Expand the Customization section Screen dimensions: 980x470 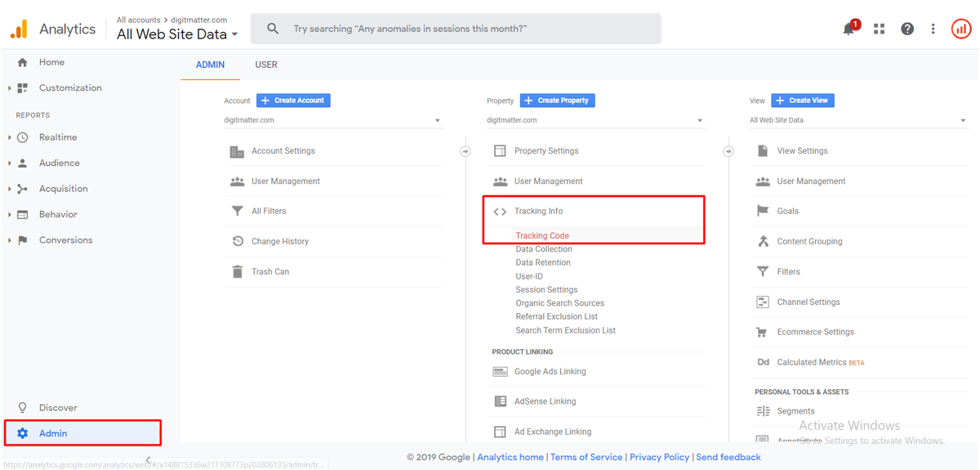click(10, 88)
